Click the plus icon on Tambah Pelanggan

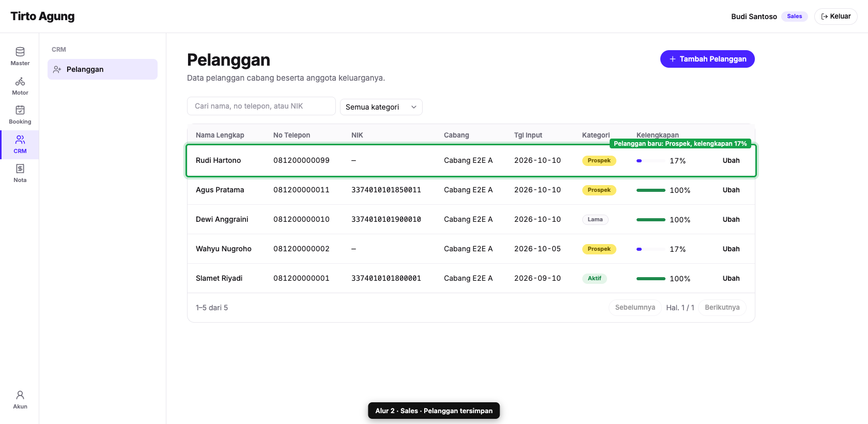pos(673,59)
